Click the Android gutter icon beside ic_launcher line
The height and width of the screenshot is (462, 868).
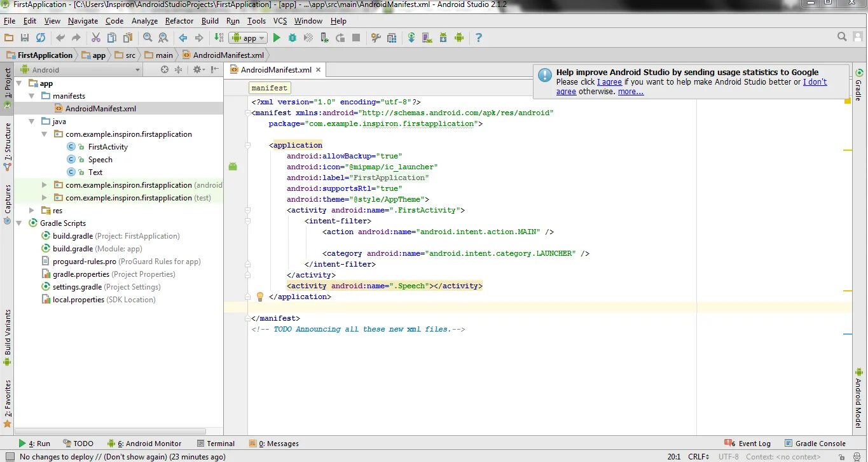(x=233, y=167)
